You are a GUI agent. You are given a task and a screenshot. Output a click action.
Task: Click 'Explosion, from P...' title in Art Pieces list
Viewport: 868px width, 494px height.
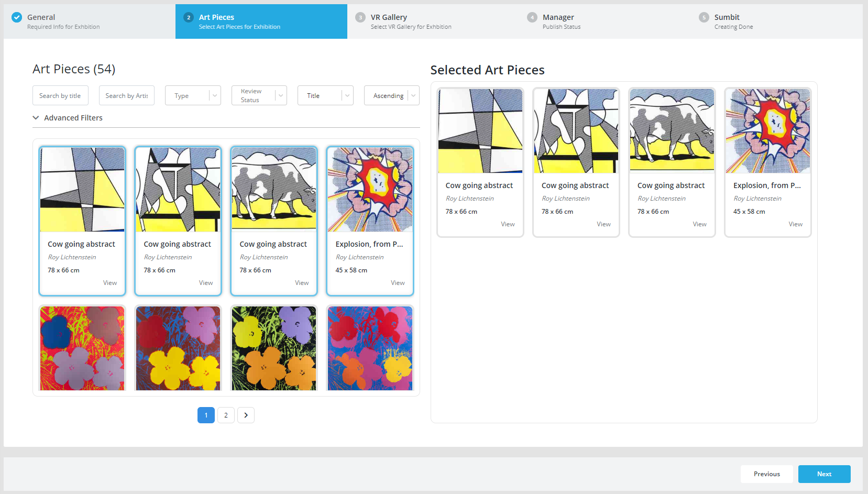[x=369, y=244]
